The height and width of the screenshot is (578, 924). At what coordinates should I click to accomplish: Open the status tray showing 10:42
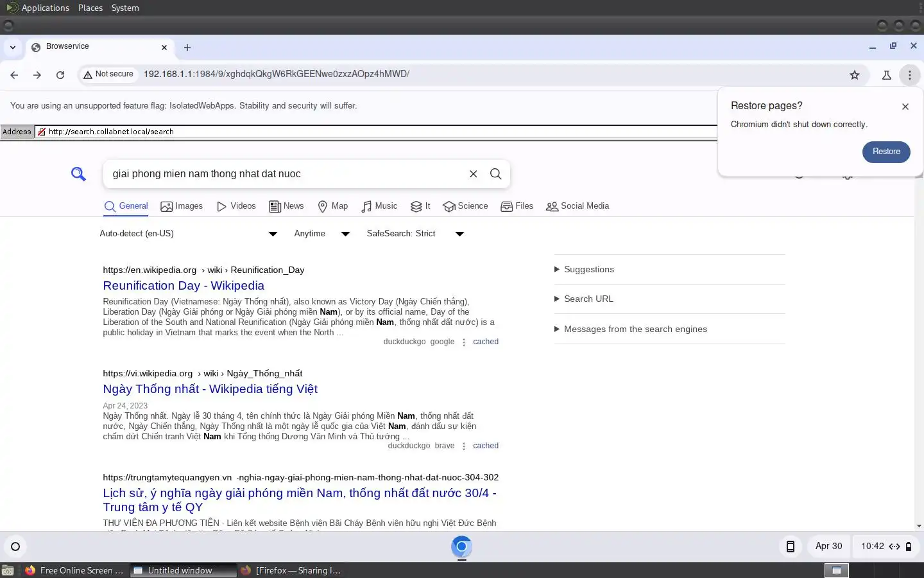click(x=886, y=547)
